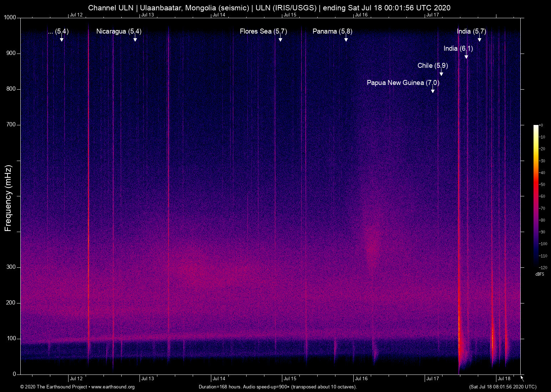
Task: Click the arrow beneath Panama (5.8) label
Action: coord(346,39)
